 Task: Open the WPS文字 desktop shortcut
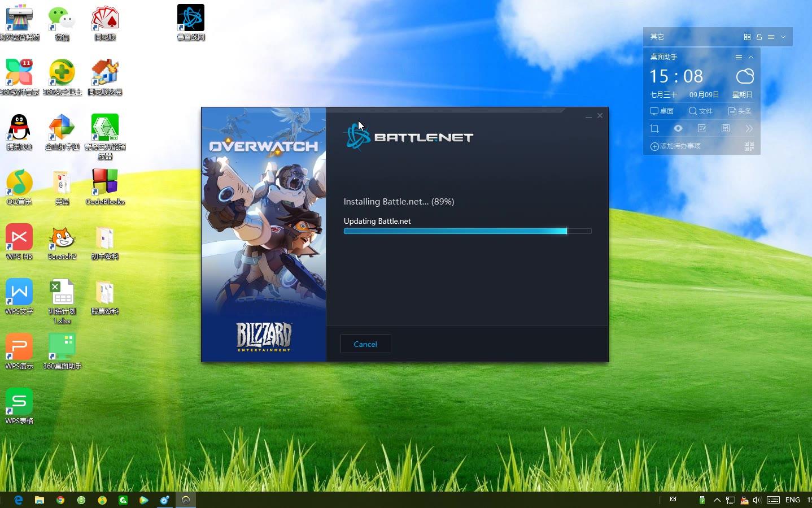[19, 297]
